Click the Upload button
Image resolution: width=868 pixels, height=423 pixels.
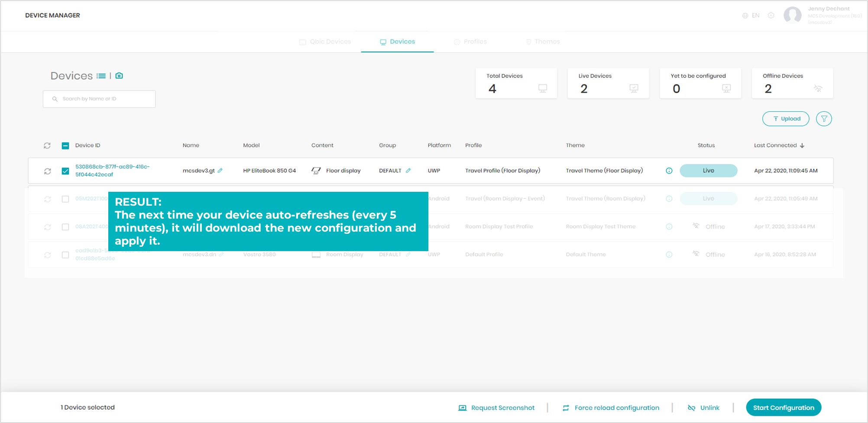coord(786,119)
